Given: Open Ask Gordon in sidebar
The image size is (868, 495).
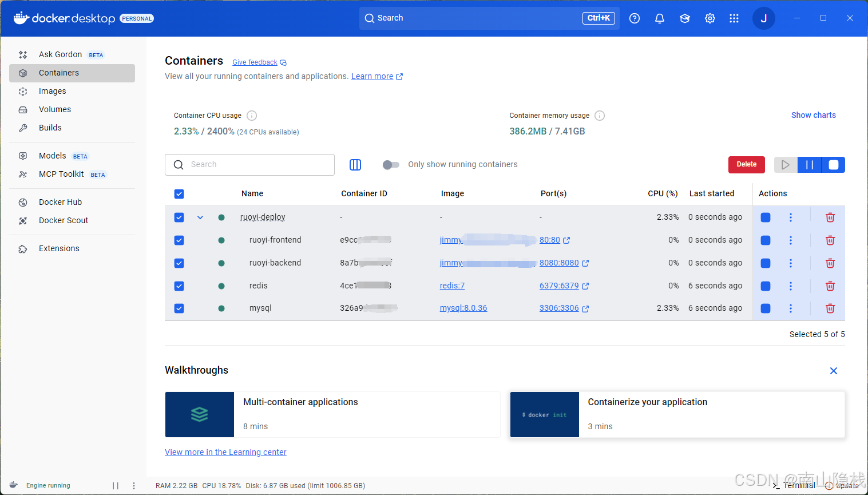Looking at the screenshot, I should (x=72, y=54).
